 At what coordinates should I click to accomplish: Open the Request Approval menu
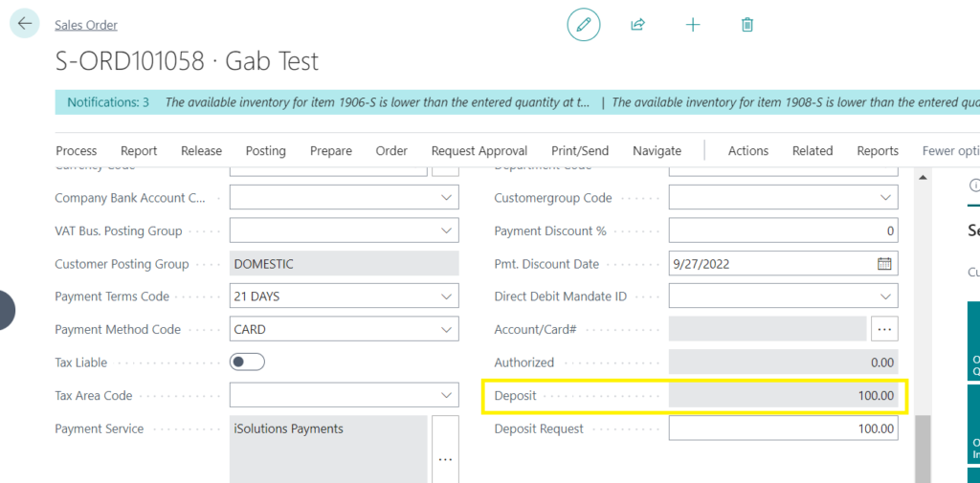(479, 151)
